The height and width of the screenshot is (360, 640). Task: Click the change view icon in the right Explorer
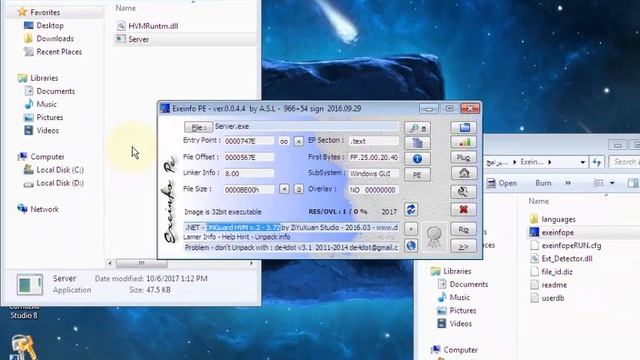point(599,183)
